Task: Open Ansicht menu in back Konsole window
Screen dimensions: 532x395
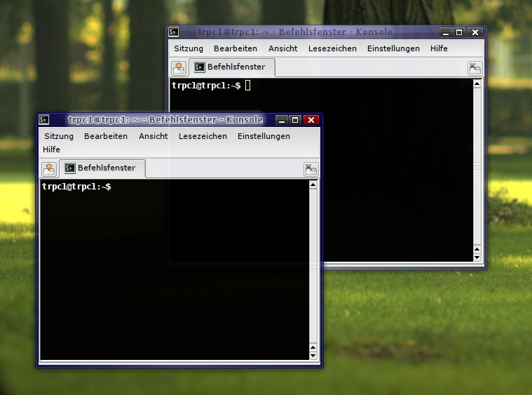Action: 282,48
